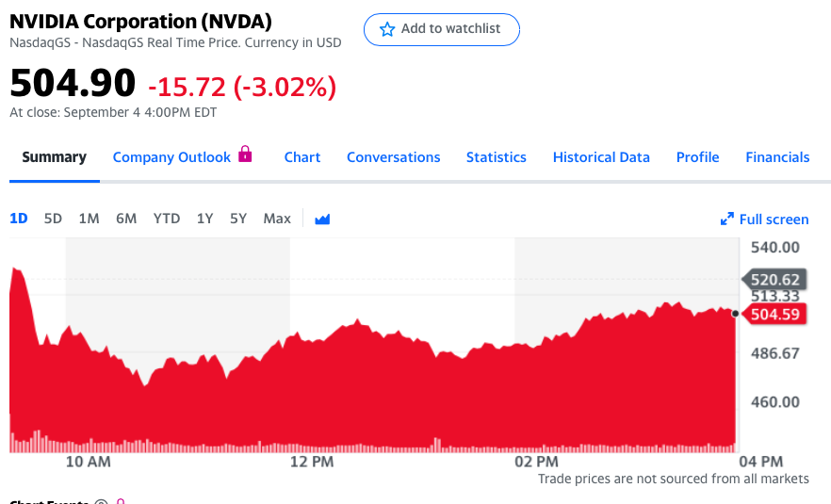The height and width of the screenshot is (504, 831).
Task: Go to the Chart tab
Action: point(302,157)
